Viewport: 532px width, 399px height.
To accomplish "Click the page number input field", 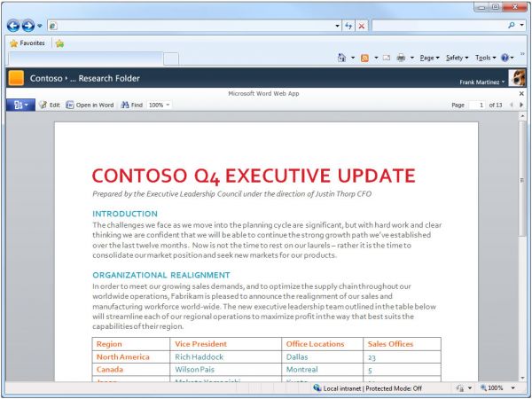I will [x=477, y=106].
